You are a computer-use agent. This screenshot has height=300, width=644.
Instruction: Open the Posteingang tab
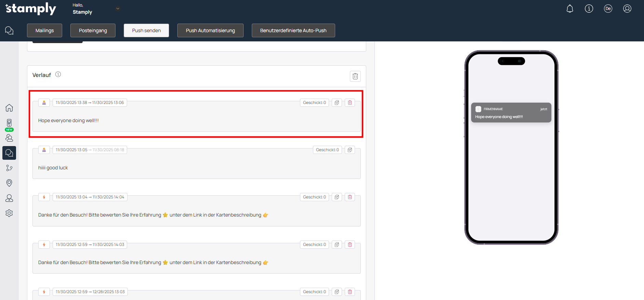click(93, 30)
